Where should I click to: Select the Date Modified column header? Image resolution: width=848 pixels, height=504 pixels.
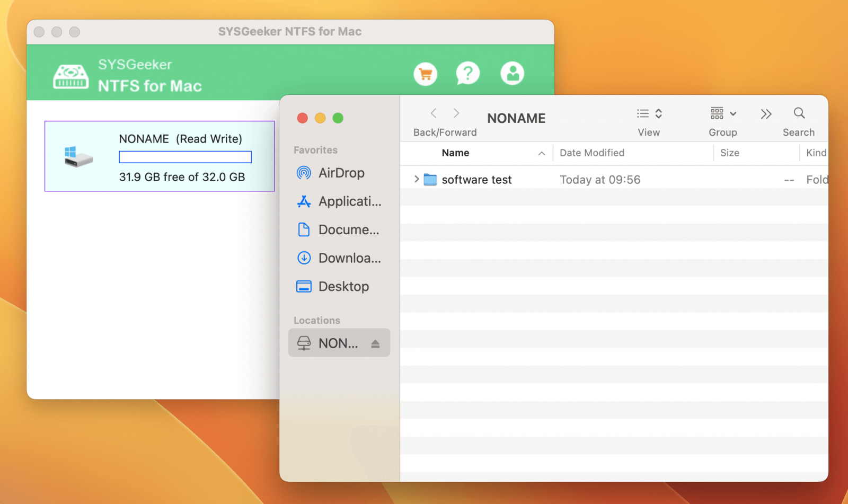[592, 153]
